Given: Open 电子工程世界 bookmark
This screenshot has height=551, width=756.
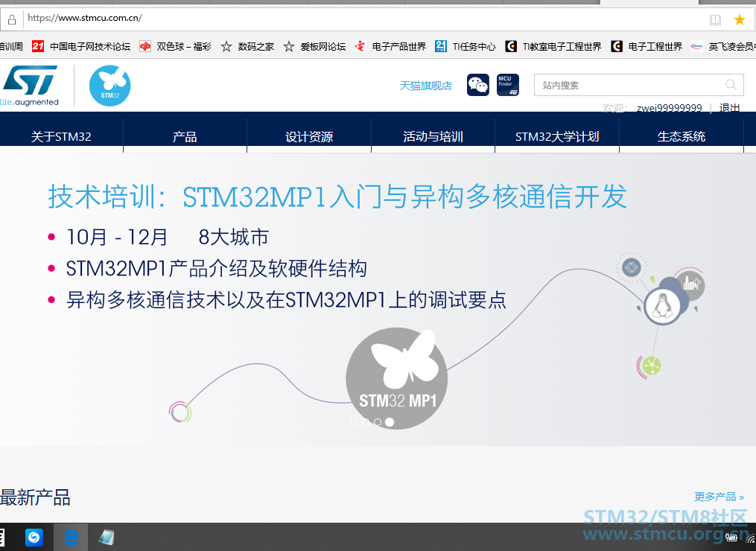Looking at the screenshot, I should tap(646, 46).
